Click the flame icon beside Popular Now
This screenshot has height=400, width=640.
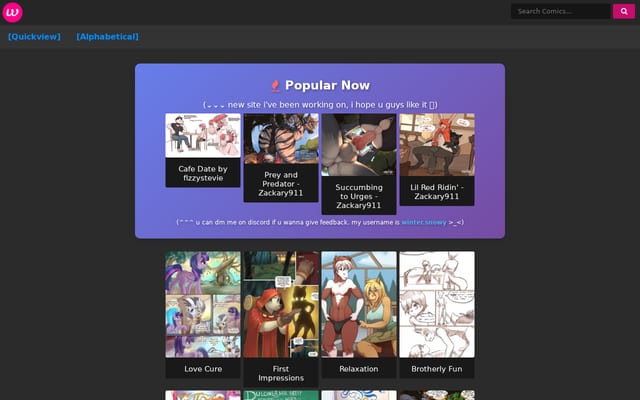coord(276,85)
